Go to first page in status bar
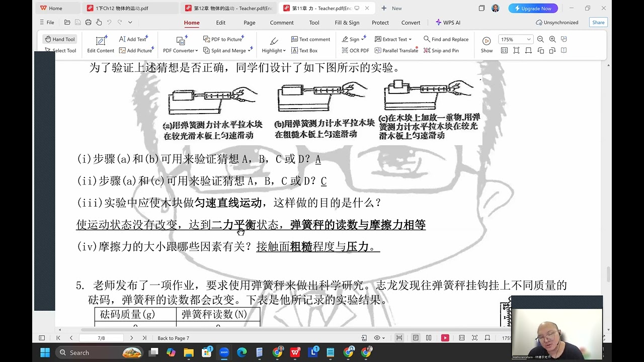644x362 pixels. pos(58,338)
